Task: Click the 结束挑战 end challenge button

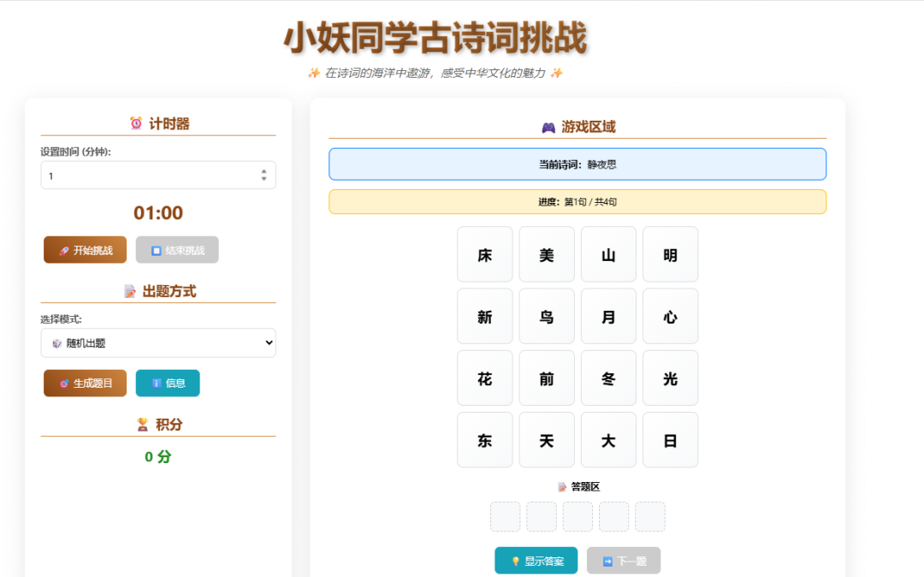Action: pos(177,250)
